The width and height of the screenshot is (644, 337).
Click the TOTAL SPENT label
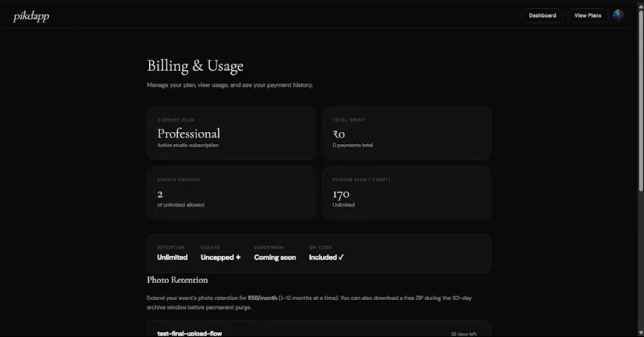[349, 120]
